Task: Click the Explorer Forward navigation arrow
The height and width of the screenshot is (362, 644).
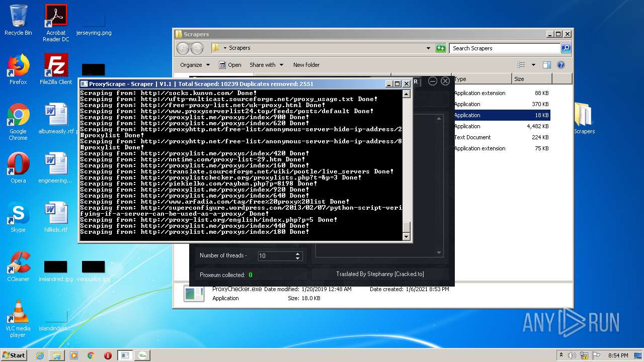Action: (197, 48)
